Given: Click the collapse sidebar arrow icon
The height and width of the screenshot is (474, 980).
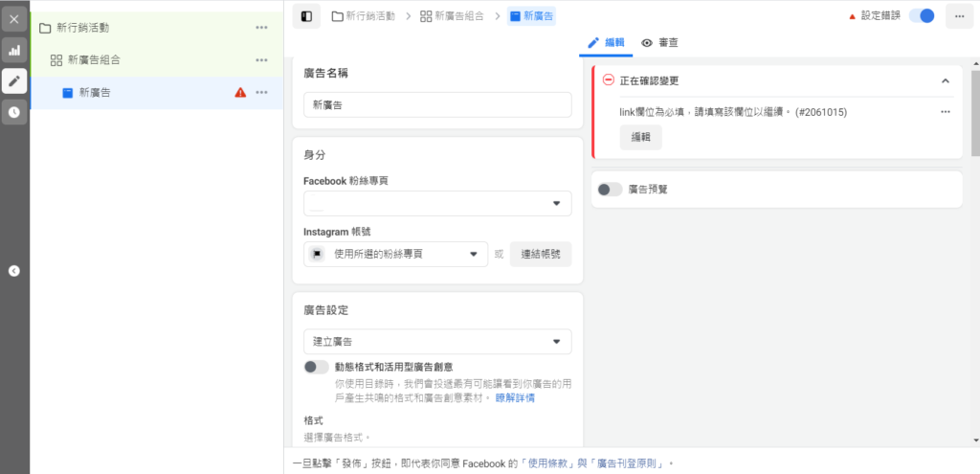Looking at the screenshot, I should pyautogui.click(x=14, y=271).
